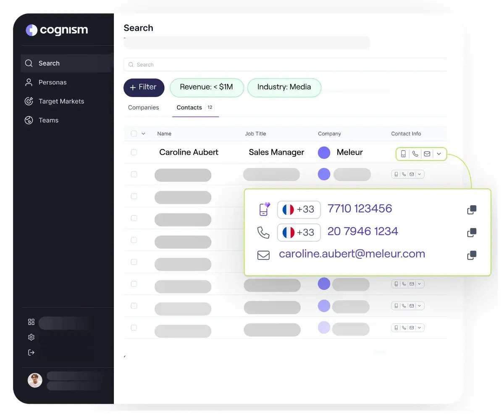Image resolution: width=504 pixels, height=420 pixels.
Task: Open the Teams sidebar item
Action: pyautogui.click(x=48, y=120)
